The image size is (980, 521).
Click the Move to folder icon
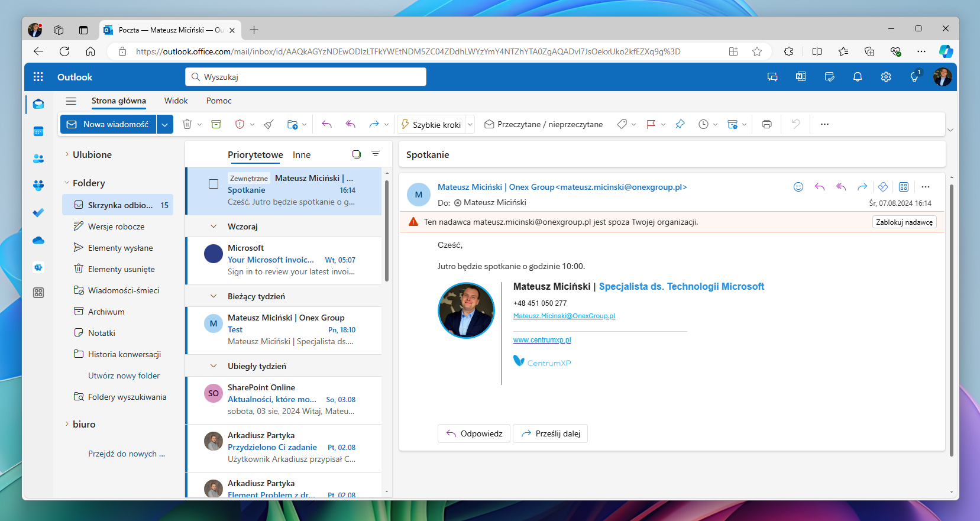coord(292,124)
